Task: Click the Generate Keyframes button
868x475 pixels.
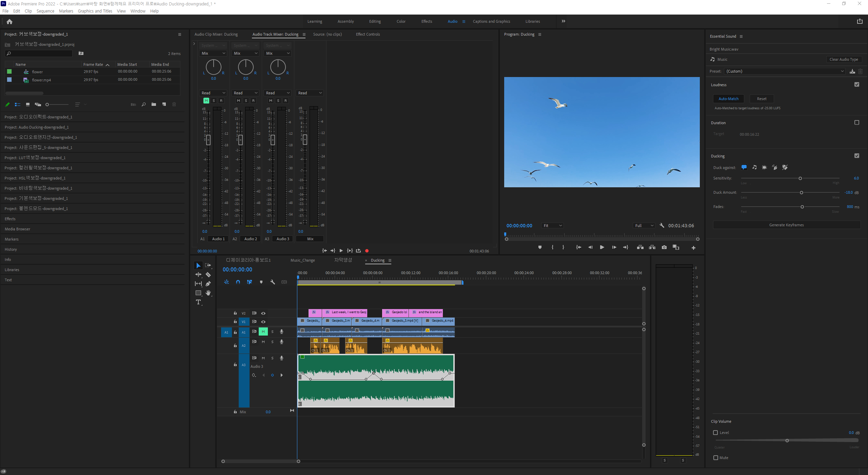Action: (786, 225)
